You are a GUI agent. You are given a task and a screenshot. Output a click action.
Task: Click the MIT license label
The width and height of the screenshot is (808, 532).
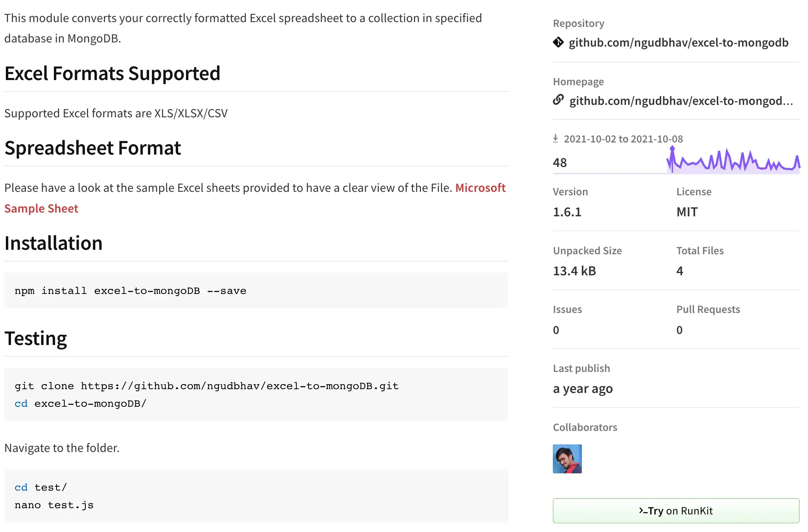686,212
